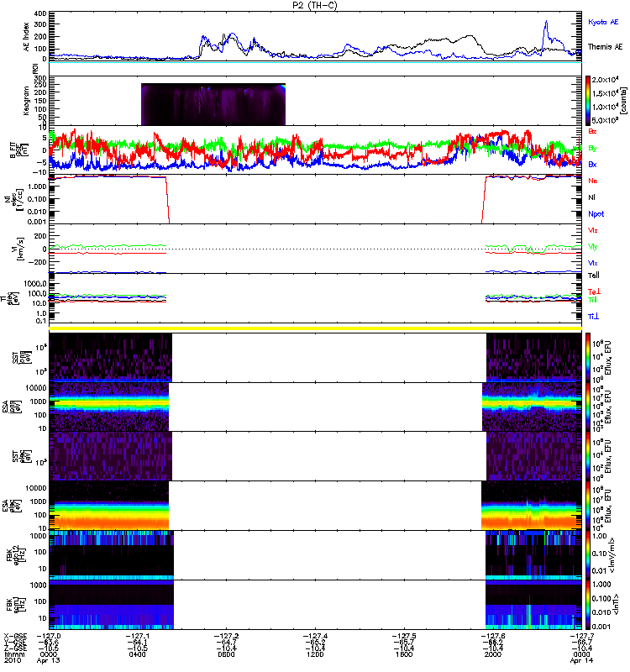Click the 0800 time tick label

pyautogui.click(x=226, y=654)
